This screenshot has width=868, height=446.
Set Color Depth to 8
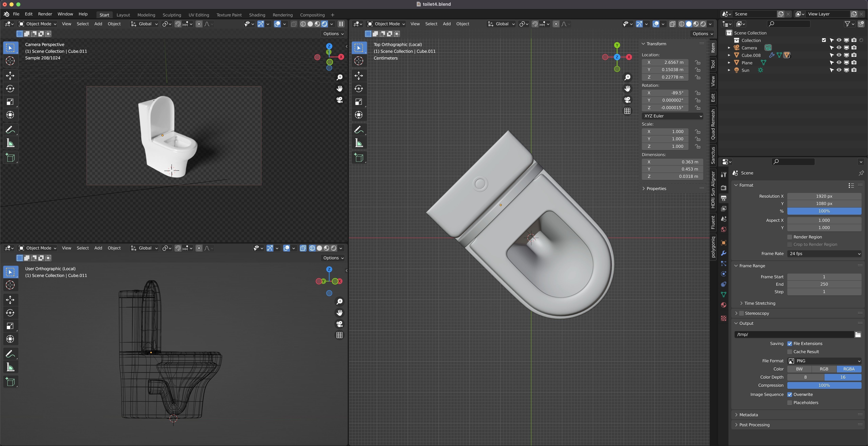coord(805,377)
